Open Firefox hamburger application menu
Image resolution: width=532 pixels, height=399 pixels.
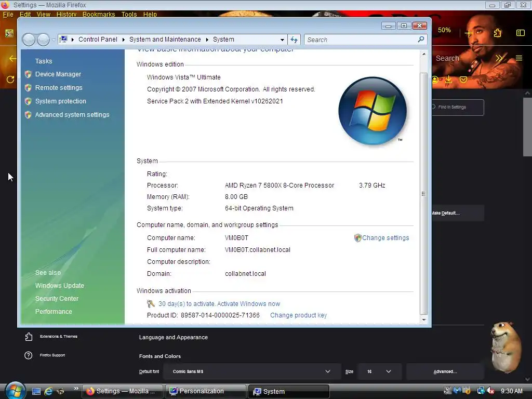point(519,58)
